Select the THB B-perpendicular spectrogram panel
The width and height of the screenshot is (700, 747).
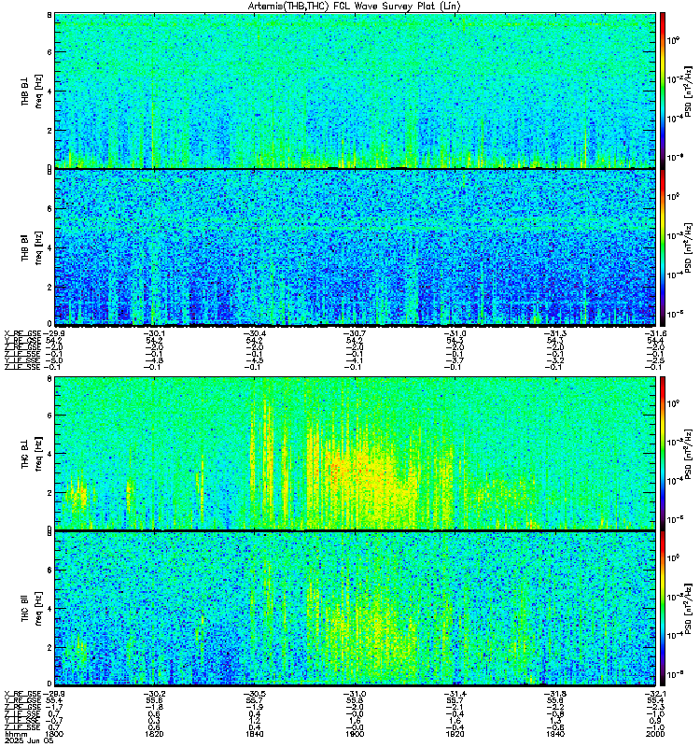point(356,91)
